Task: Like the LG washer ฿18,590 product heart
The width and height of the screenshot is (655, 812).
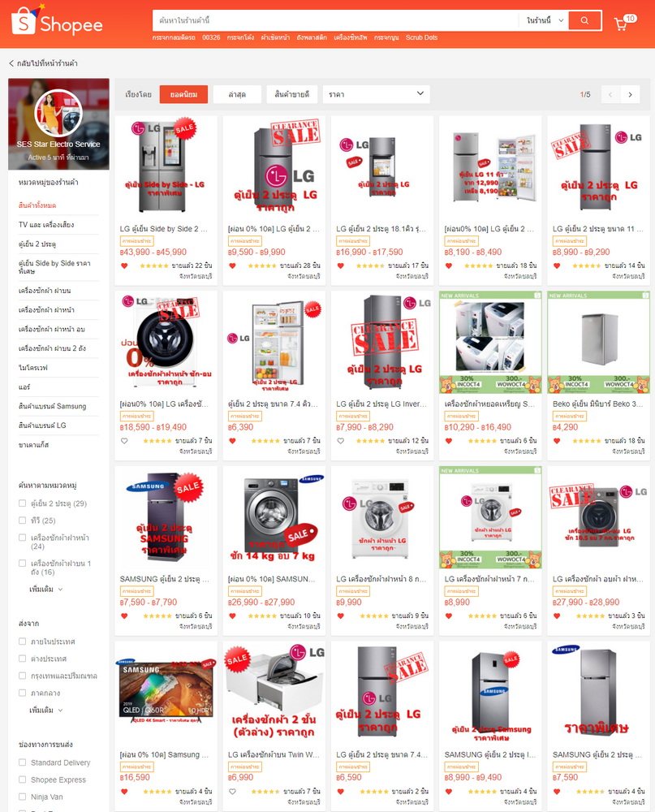Action: tap(124, 441)
